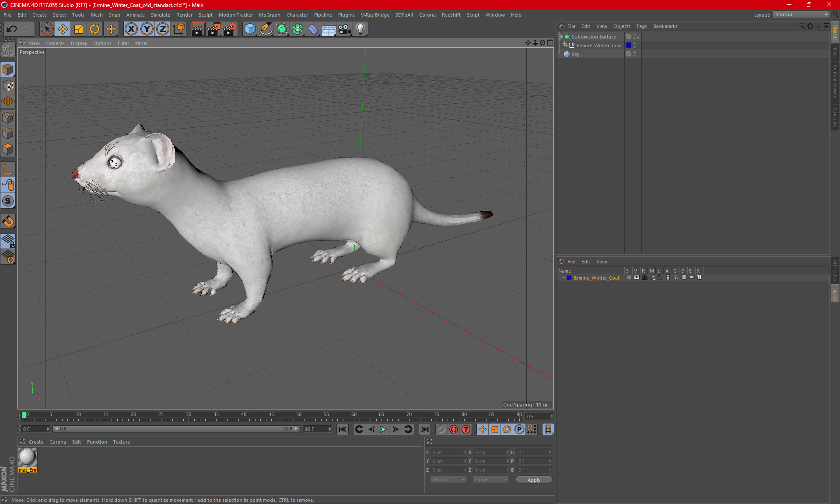Open the Layout dropdown showing Startup
840x504 pixels.
801,14
